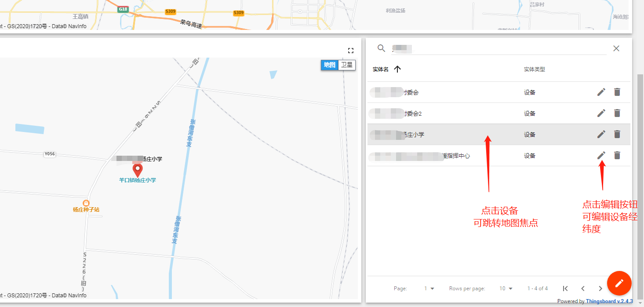Screen dimensions: 644x307
Task: Sort by 实体名 column header
Action: tap(381, 69)
